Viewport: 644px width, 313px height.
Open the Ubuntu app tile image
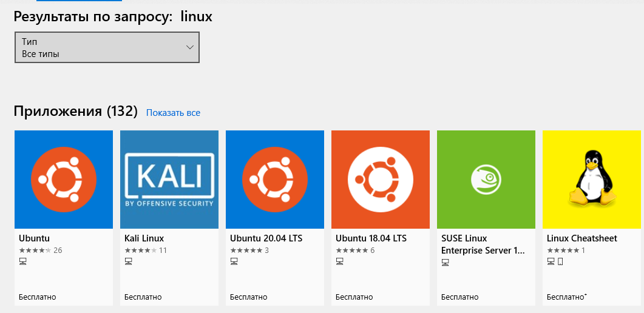64,180
